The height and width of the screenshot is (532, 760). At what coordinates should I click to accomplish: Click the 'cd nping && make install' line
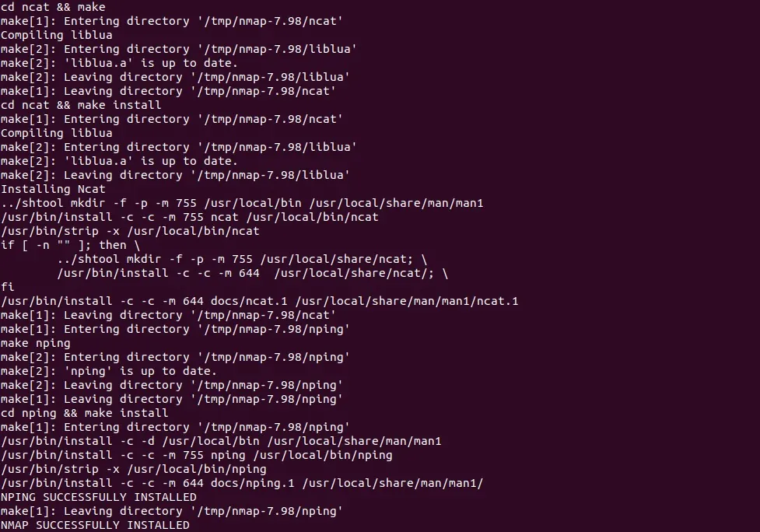84,413
